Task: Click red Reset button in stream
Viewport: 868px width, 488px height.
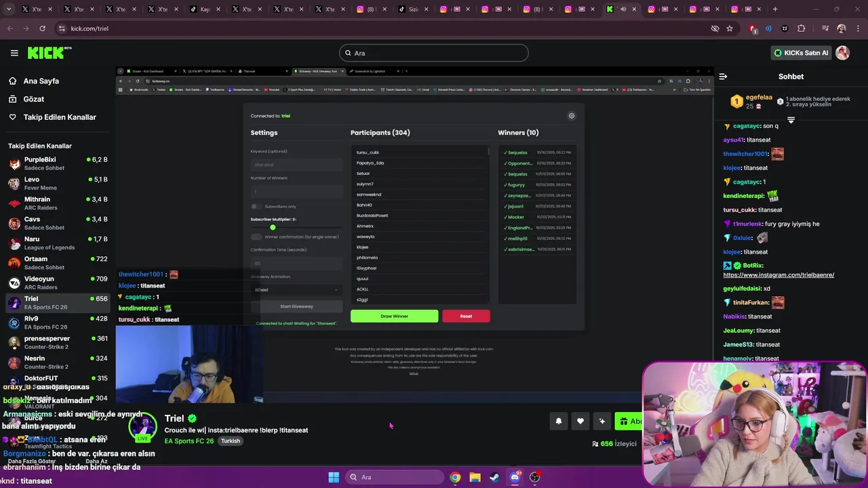Action: point(466,316)
